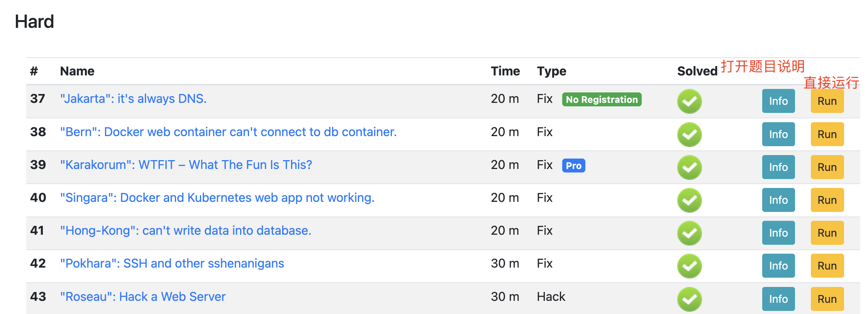Screen dimensions: 868x314
Task: Click row number 37
Action: tap(37, 99)
